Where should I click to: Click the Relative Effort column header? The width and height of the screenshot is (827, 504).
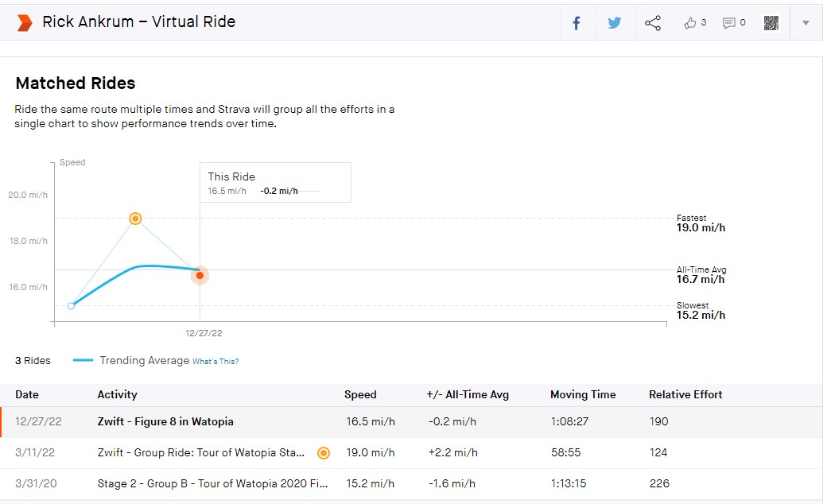(685, 394)
